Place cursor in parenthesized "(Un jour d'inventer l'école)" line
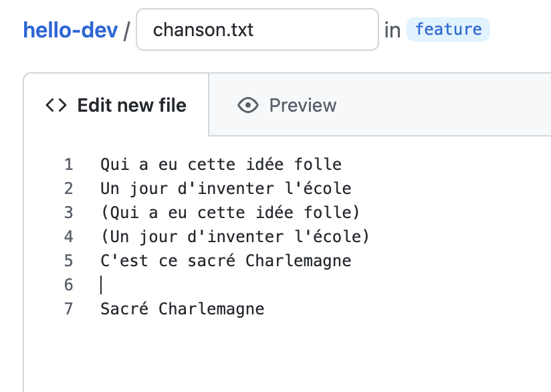This screenshot has height=392, width=551. (235, 237)
